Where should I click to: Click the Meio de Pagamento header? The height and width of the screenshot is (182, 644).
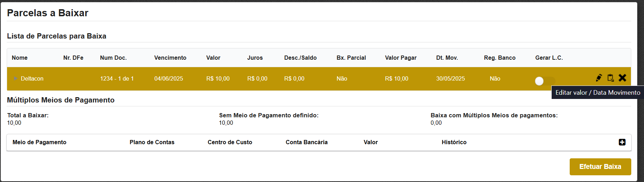click(x=39, y=142)
